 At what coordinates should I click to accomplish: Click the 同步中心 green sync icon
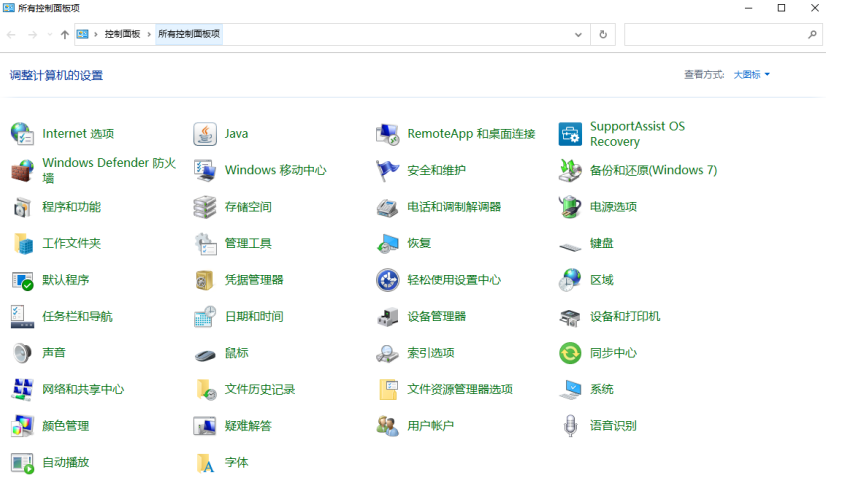570,353
